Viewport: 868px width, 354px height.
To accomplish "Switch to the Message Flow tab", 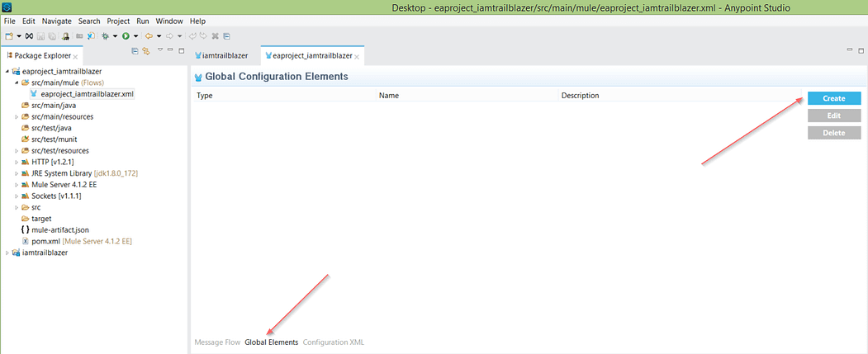I will point(217,342).
